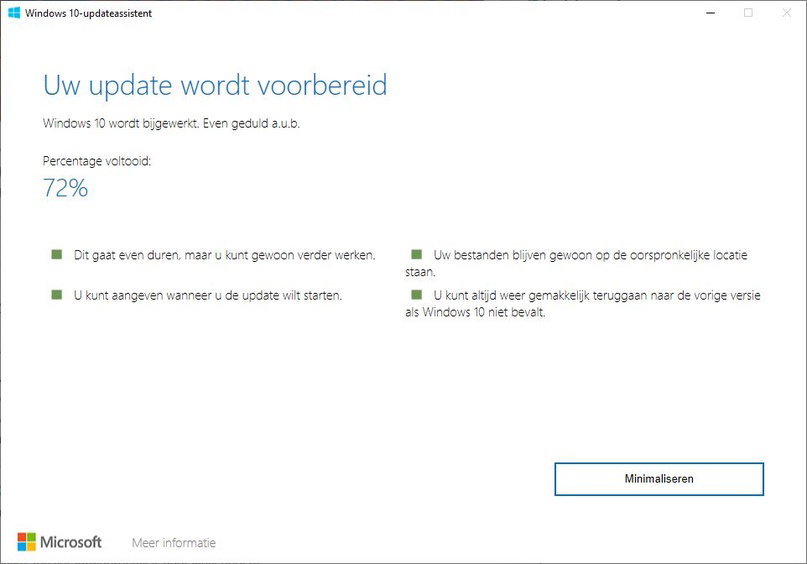This screenshot has width=807, height=564.
Task: Click the Microsoft logo at bottom
Action: (x=60, y=542)
